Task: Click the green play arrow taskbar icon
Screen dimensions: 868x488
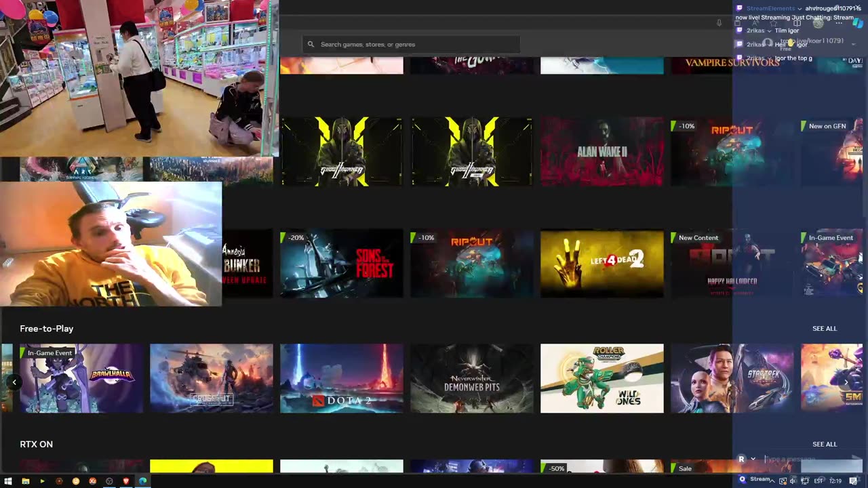Action: [42, 481]
